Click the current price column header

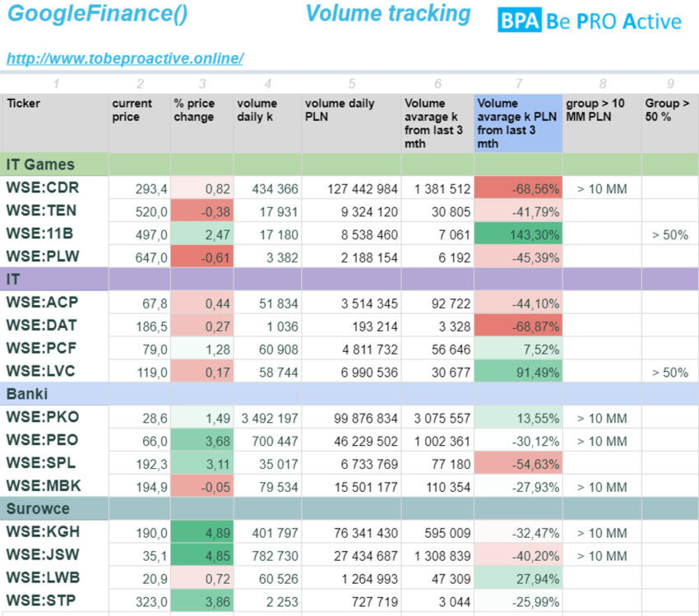point(140,123)
